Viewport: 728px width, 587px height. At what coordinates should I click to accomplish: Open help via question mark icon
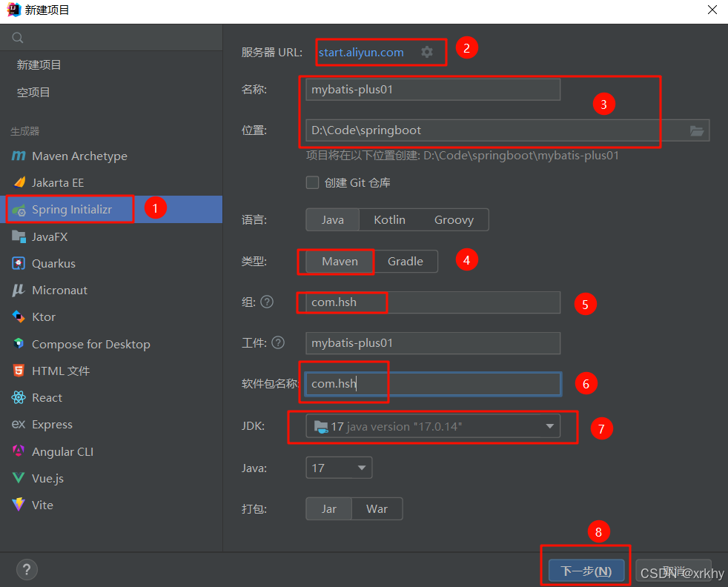click(x=27, y=569)
